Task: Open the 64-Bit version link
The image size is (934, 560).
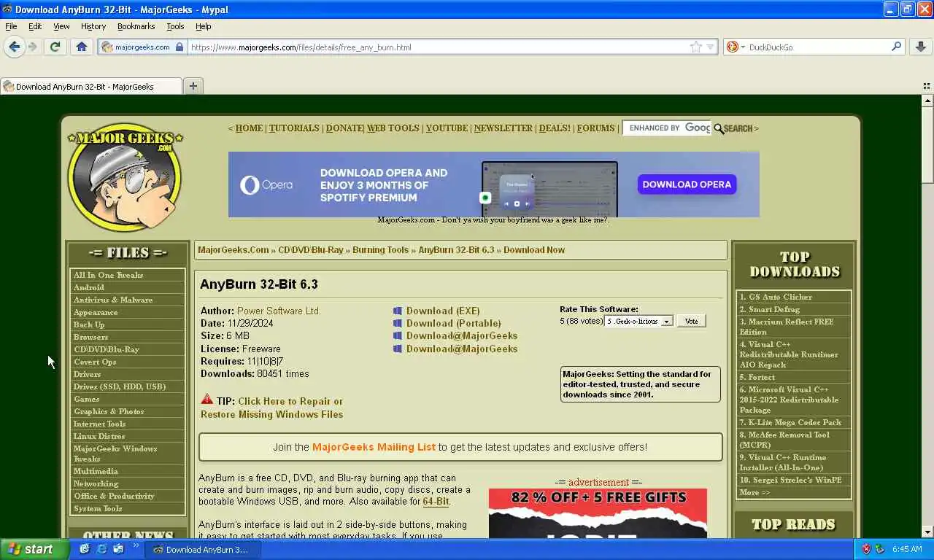Action: (436, 502)
